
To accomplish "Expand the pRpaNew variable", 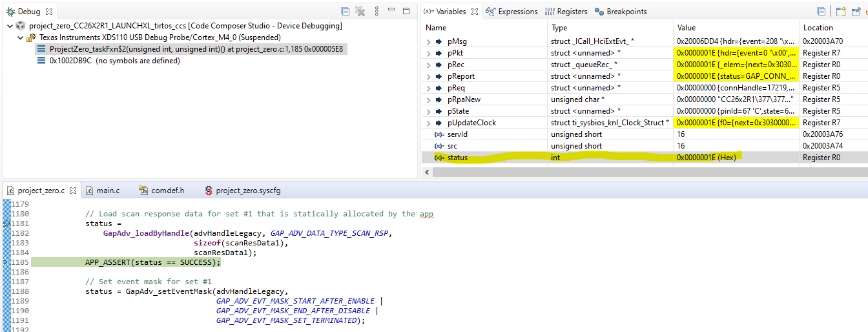I will (428, 99).
